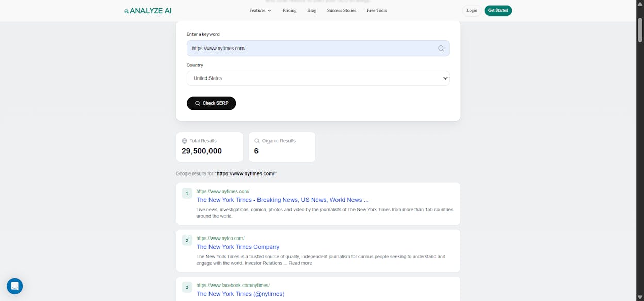The image size is (644, 301).
Task: Click the globe icon beside Total Results
Action: click(184, 141)
